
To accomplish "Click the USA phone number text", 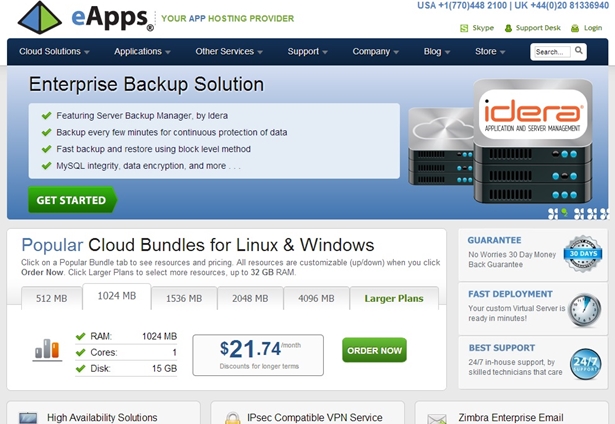I will [x=462, y=5].
